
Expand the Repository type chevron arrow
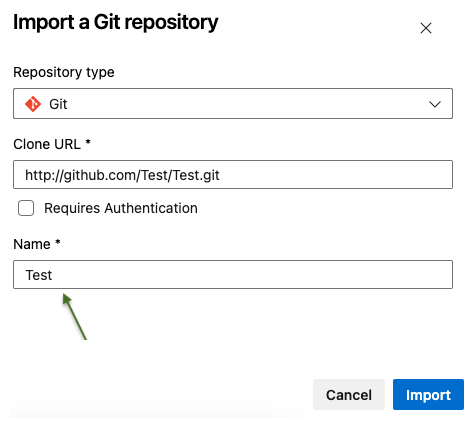435,104
